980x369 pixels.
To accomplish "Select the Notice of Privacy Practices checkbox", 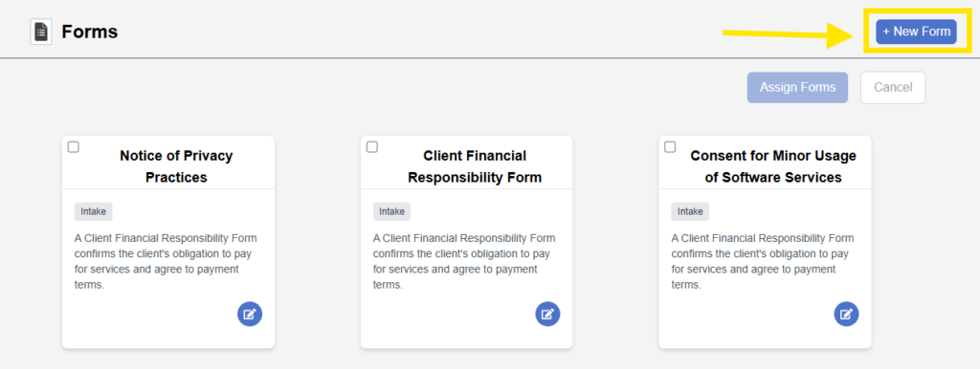I will point(73,147).
